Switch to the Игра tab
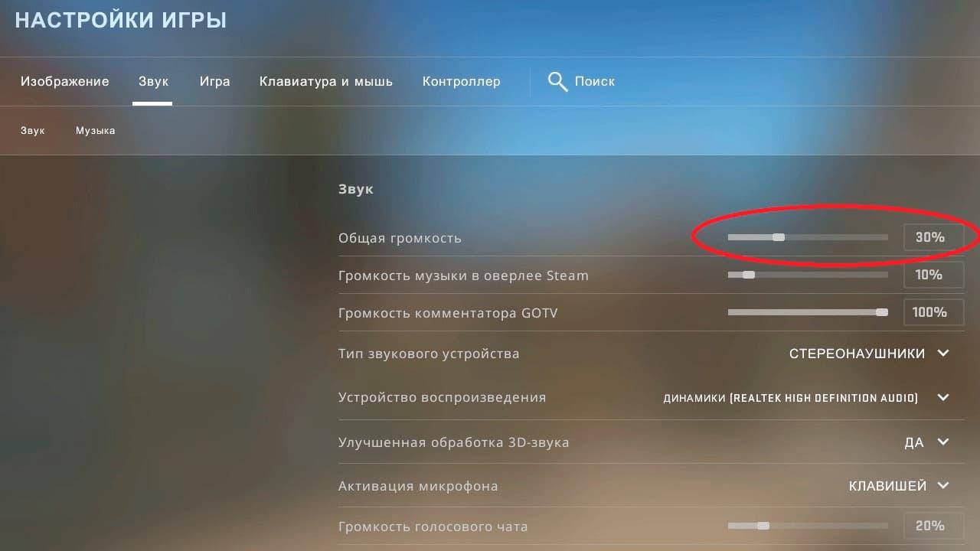This screenshot has height=551, width=980. tap(215, 81)
